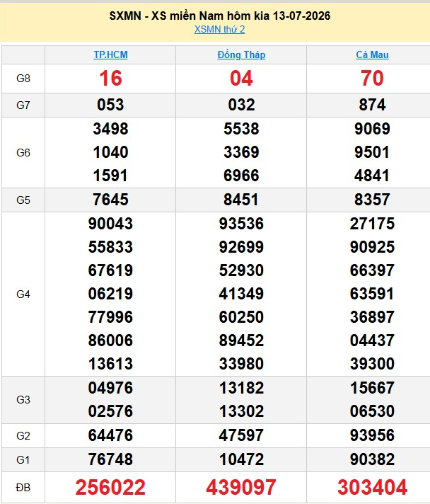
Task: Click Cà Mau G8 result 70
Action: 372,79
